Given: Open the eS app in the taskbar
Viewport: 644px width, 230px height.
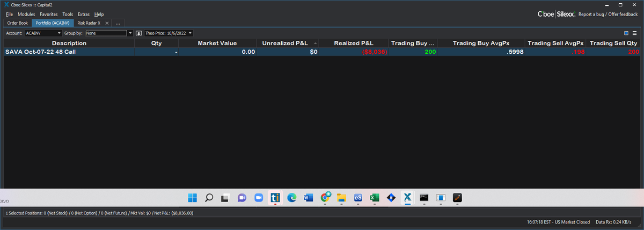Looking at the screenshot, I should tap(358, 198).
